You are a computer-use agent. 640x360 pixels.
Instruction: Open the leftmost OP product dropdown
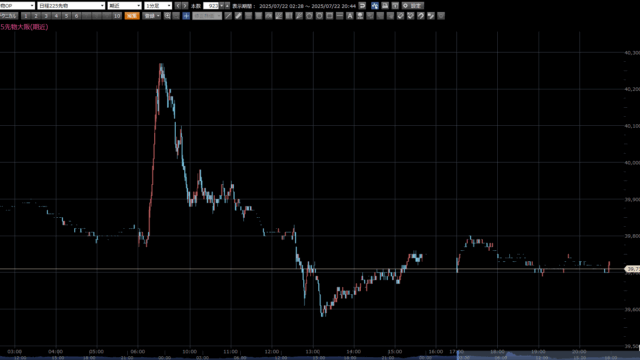pos(17,6)
